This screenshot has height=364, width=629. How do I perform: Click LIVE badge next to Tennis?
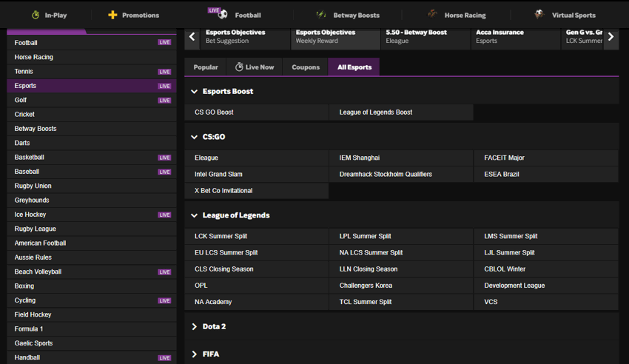tap(164, 72)
